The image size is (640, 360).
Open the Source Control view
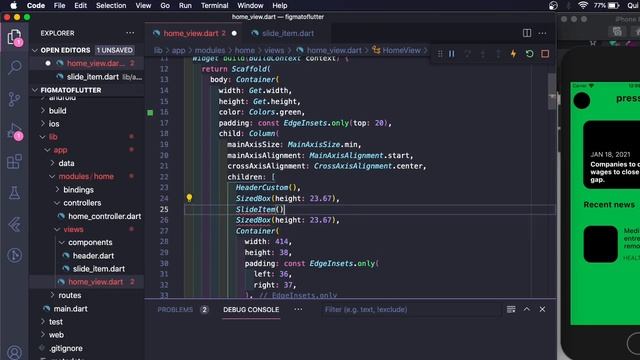point(14,99)
